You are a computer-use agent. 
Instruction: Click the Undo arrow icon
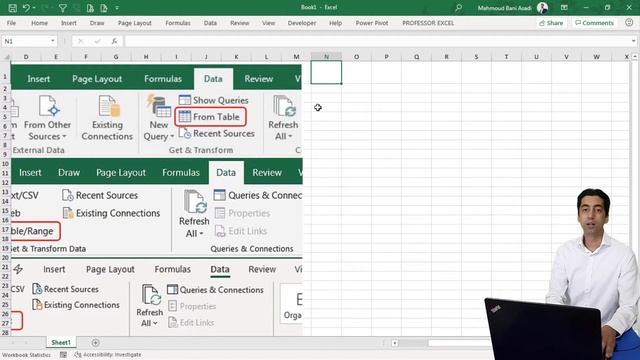26,8
